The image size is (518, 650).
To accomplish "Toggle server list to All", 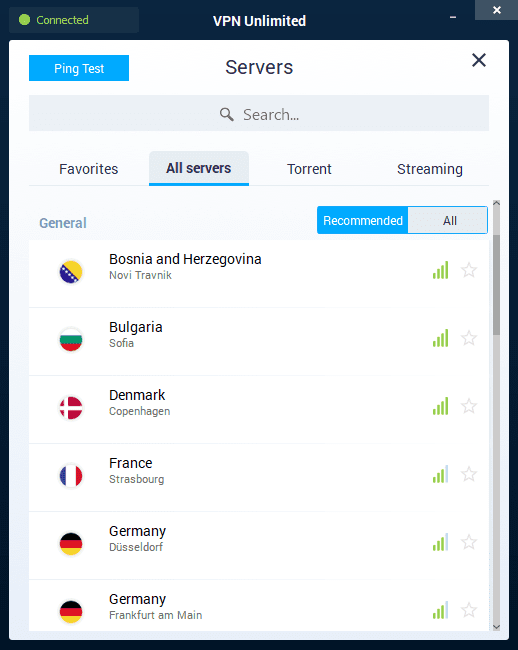I will pyautogui.click(x=448, y=220).
